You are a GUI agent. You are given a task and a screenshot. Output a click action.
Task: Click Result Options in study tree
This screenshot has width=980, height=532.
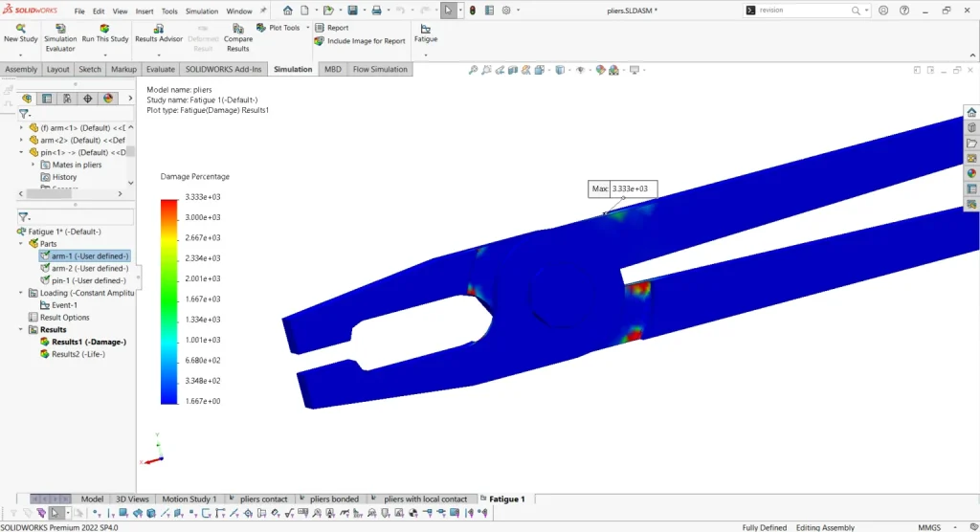click(58, 317)
